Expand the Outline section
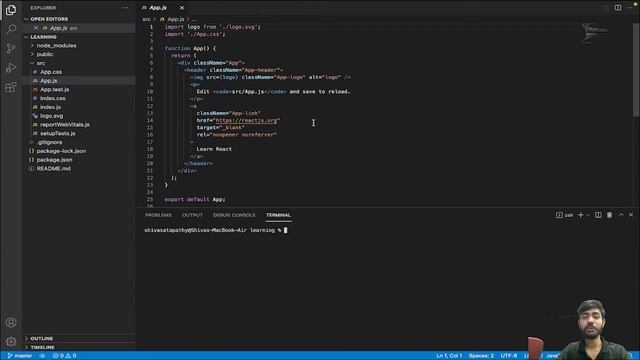Viewport: 640px width, 360px height. click(41, 338)
